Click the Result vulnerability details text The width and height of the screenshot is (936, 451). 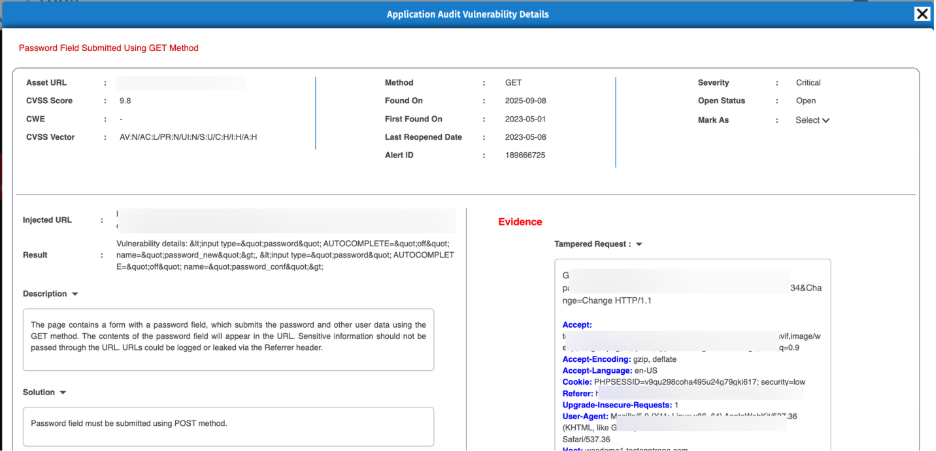pos(285,255)
